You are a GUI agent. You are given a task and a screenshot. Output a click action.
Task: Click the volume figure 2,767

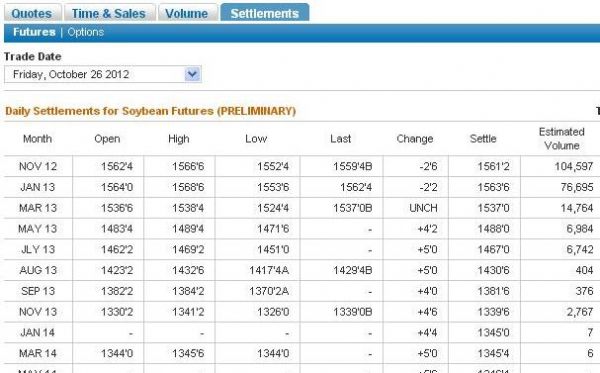(x=580, y=312)
